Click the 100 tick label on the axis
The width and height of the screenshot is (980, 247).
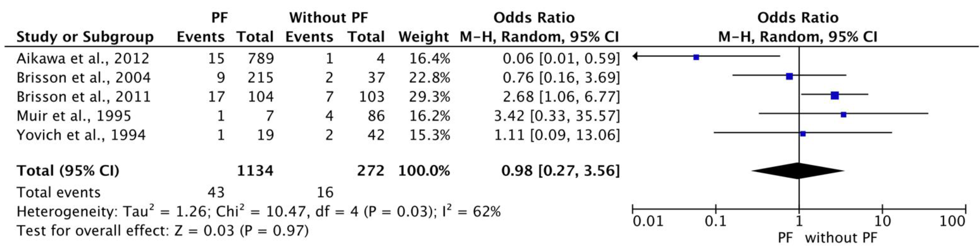[952, 221]
